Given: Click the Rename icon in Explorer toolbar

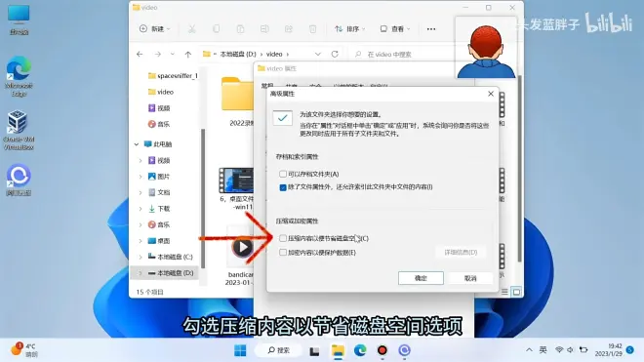Looking at the screenshot, I should 264,28.
